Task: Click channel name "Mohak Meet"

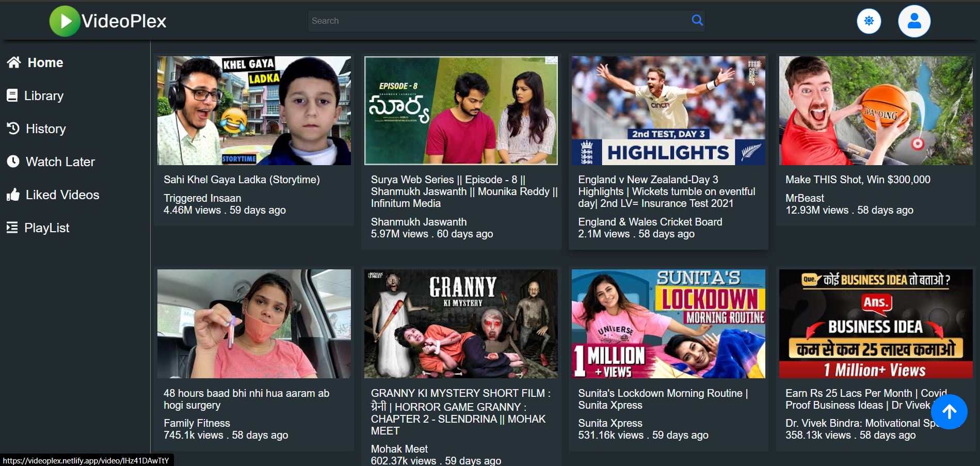Action: pyautogui.click(x=399, y=449)
